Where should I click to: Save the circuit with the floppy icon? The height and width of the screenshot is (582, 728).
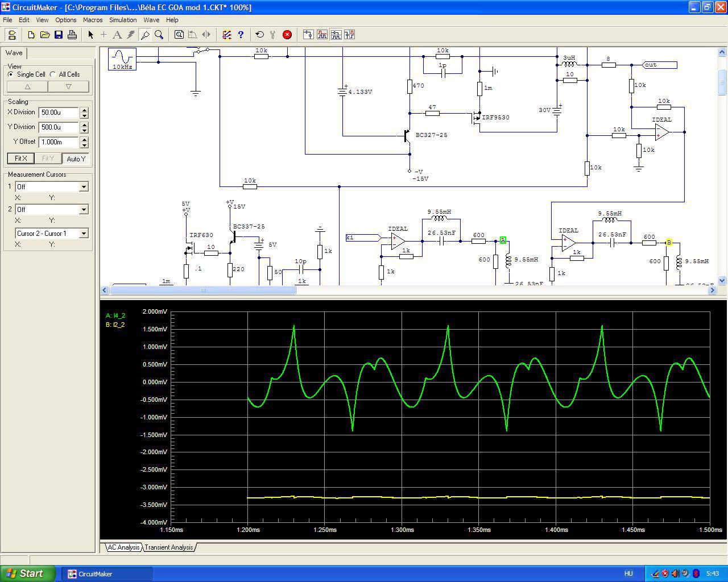click(x=59, y=35)
